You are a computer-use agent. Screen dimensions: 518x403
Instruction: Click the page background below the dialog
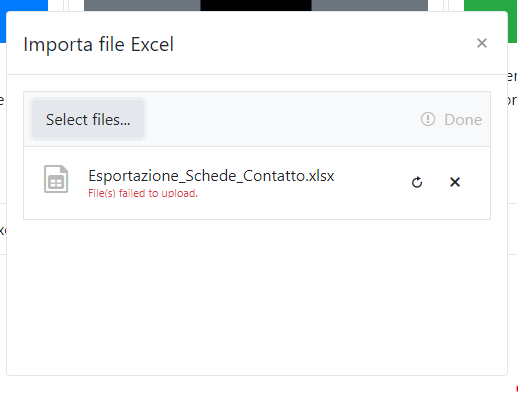[x=257, y=390]
